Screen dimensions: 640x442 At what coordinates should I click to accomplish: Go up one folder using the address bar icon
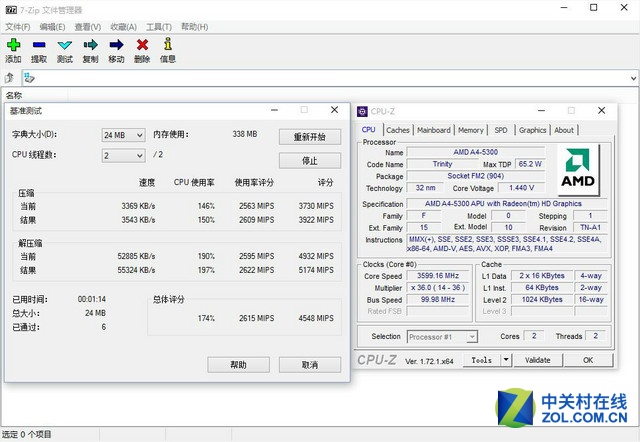click(x=9, y=77)
